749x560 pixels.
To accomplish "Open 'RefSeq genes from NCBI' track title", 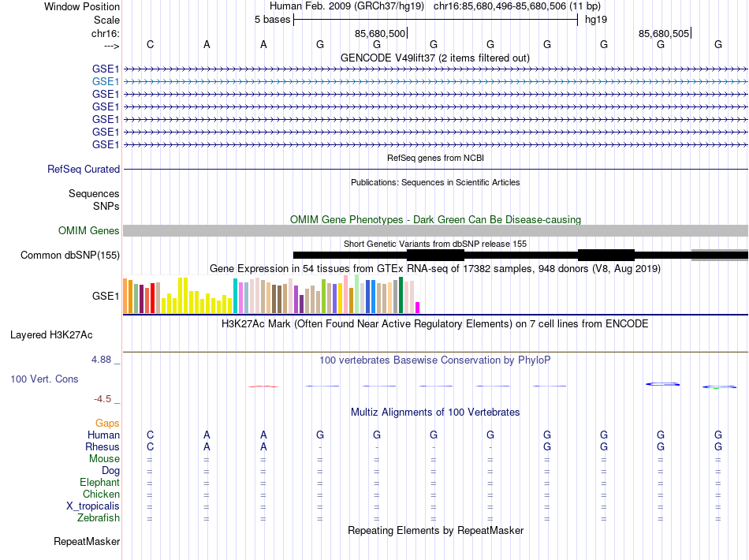I will 435,158.
